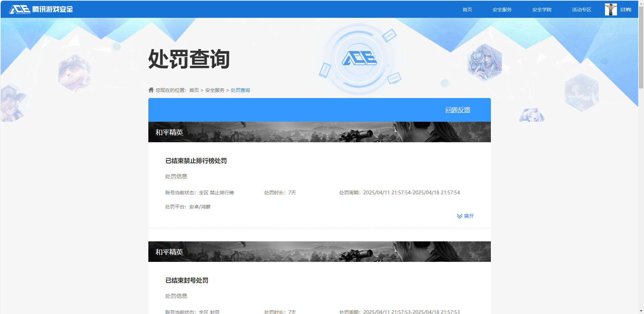
Task: Open 活动专区 in the top navigation
Action: (x=581, y=10)
